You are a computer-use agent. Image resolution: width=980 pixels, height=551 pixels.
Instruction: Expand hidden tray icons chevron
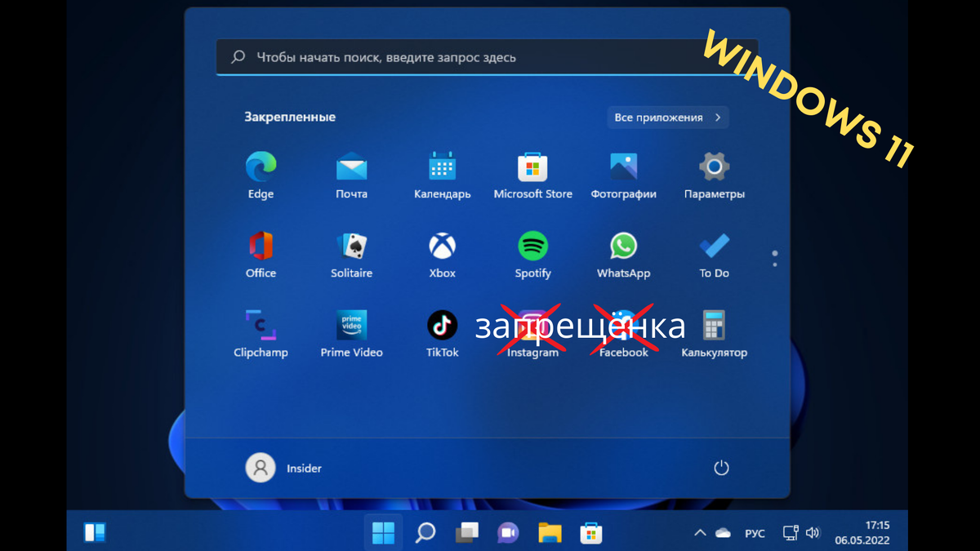[x=700, y=533]
